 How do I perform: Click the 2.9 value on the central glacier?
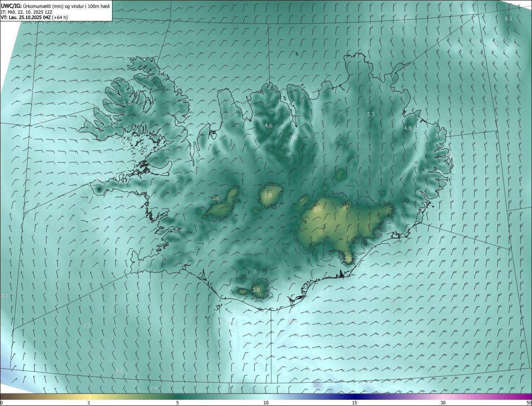pos(268,196)
